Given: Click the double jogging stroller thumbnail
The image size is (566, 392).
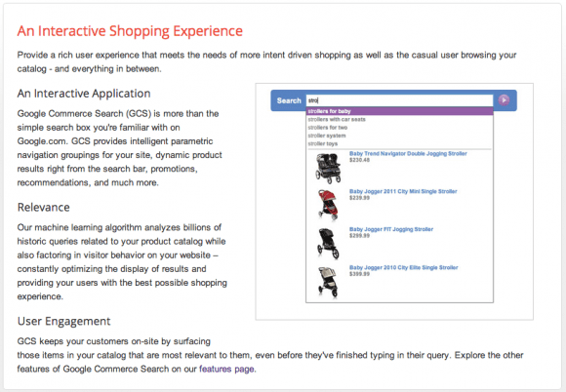Looking at the screenshot, I should [328, 168].
